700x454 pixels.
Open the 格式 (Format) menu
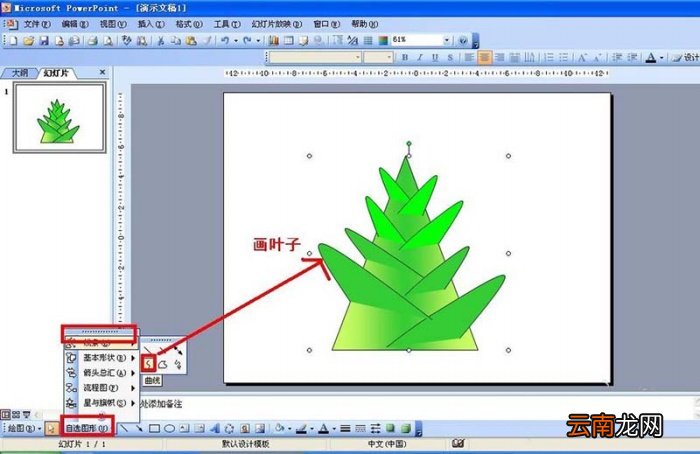point(189,24)
